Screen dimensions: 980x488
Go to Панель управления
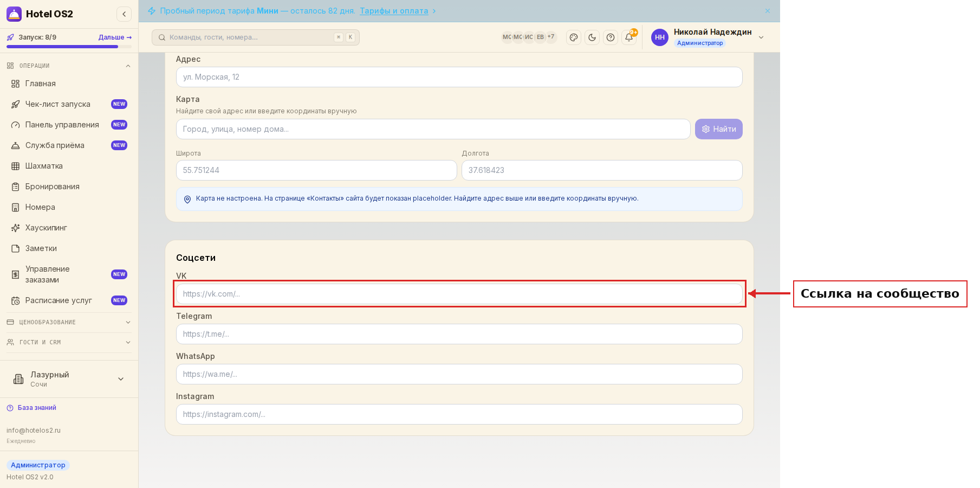click(x=69, y=125)
